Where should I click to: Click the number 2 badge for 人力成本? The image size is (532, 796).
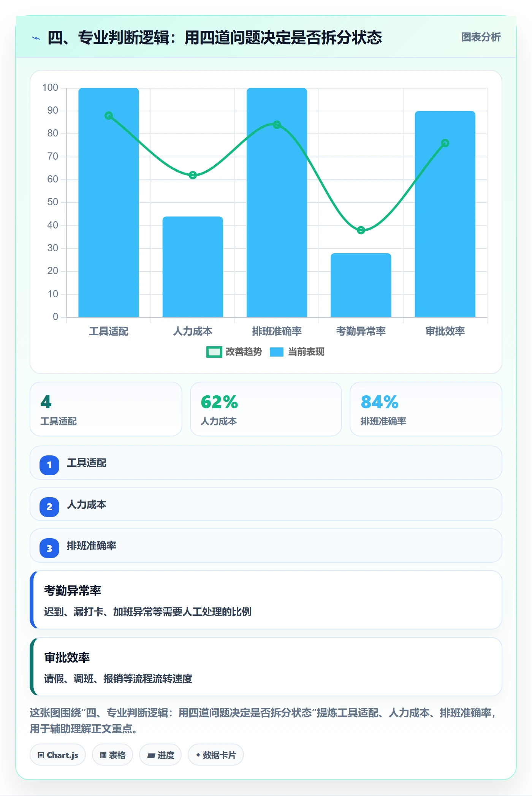coord(49,507)
